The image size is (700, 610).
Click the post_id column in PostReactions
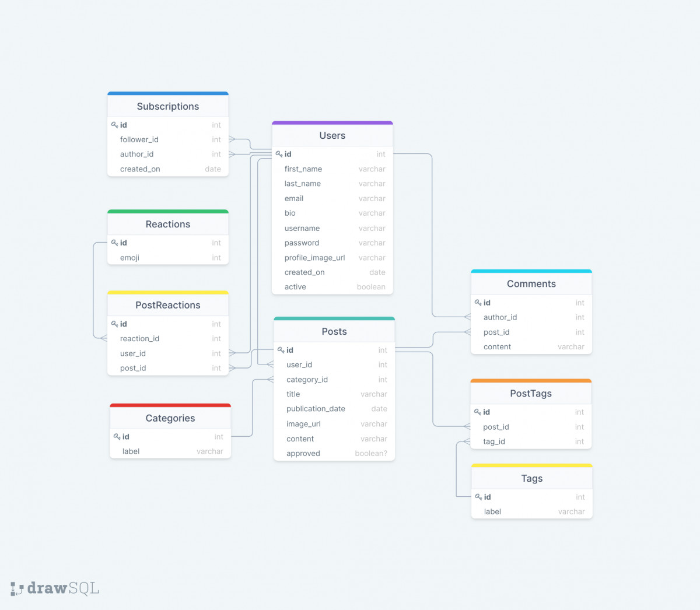tap(168, 368)
